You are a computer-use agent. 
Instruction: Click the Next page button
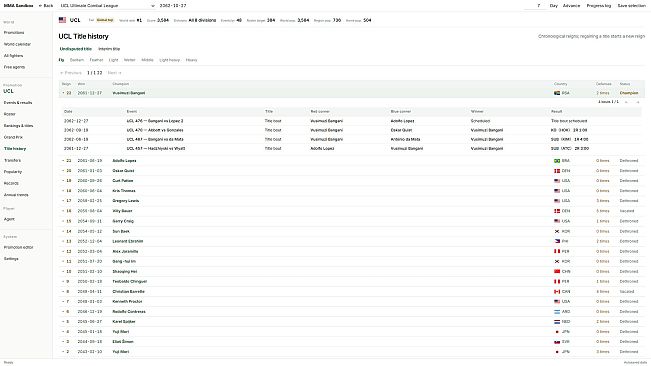114,73
